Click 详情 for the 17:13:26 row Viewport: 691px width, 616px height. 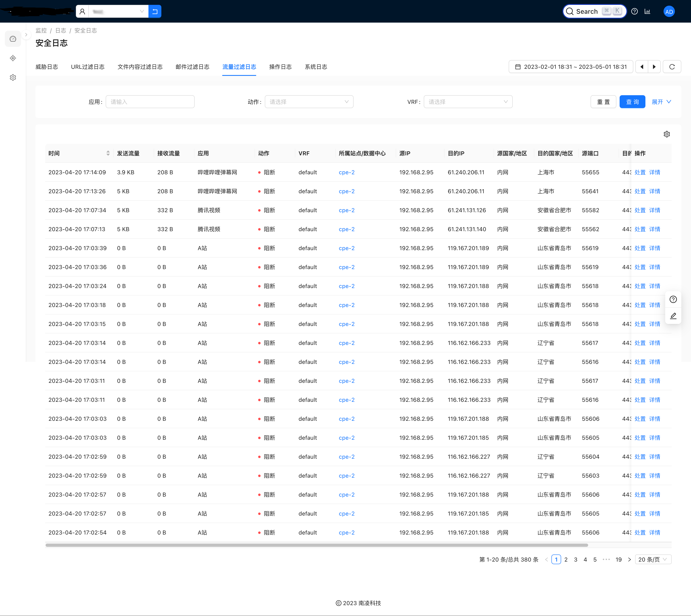click(655, 191)
